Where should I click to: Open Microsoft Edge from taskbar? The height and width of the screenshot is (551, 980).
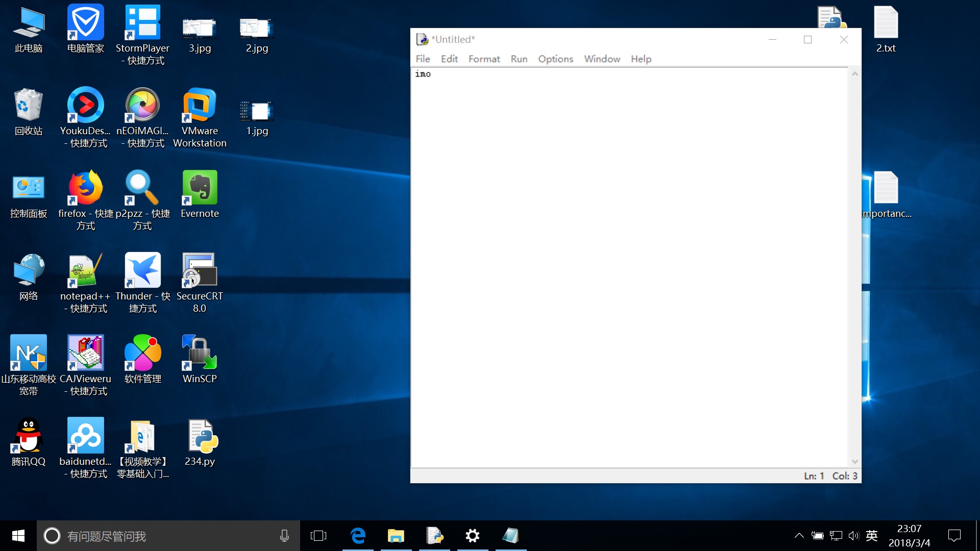(x=358, y=536)
